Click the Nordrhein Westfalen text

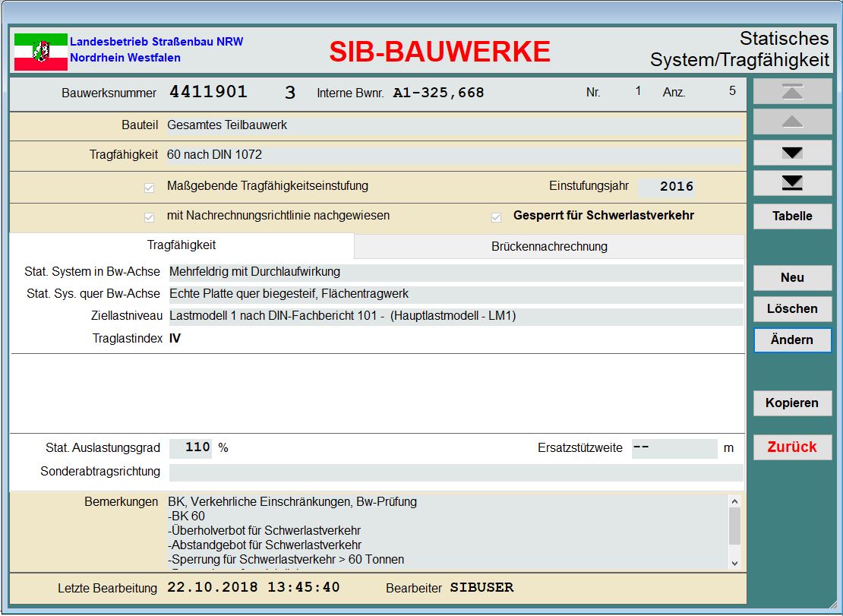click(x=125, y=58)
